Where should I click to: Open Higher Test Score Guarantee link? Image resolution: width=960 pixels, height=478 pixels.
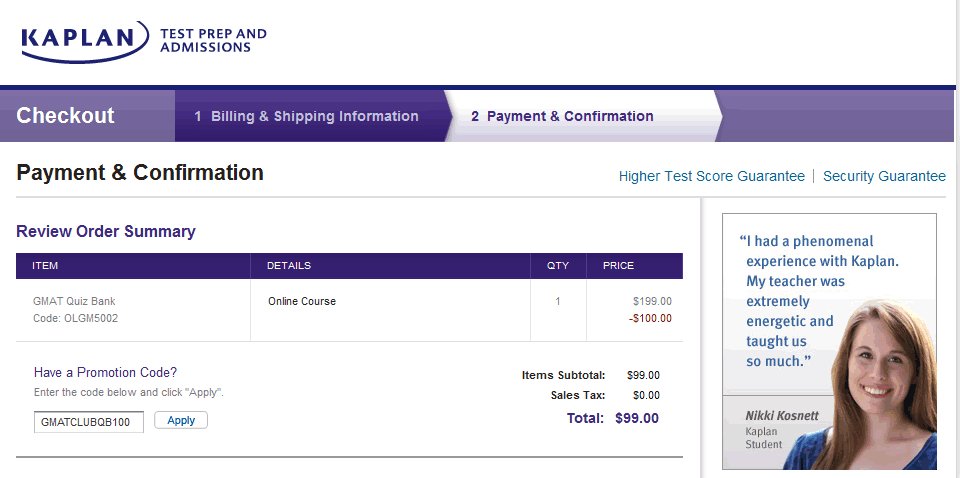(x=711, y=176)
